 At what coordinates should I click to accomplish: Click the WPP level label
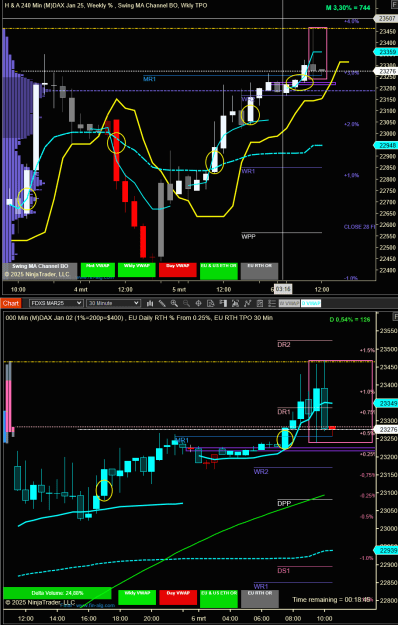coord(248,236)
